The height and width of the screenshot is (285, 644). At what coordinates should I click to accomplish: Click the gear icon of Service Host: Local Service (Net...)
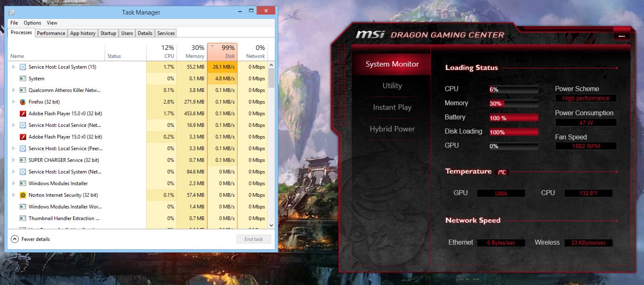tap(23, 125)
